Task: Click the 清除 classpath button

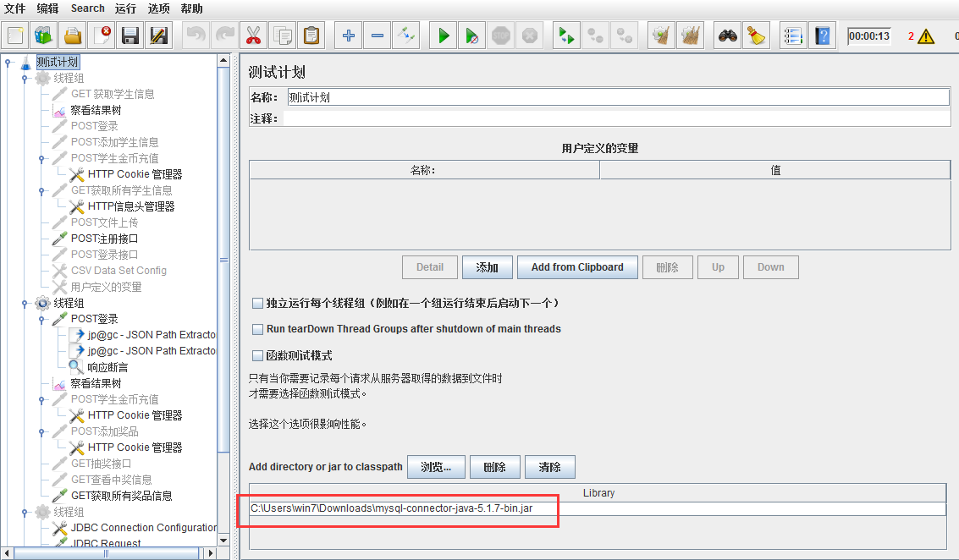Action: point(550,467)
